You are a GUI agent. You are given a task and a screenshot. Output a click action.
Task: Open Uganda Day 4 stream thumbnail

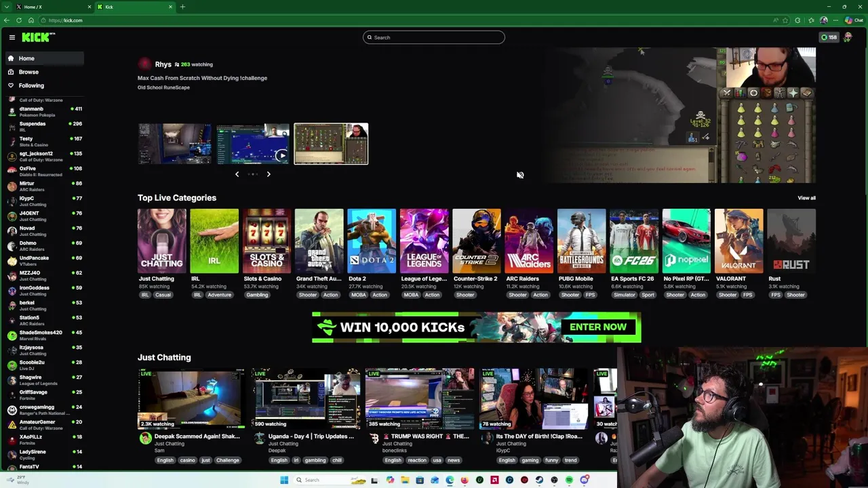(x=306, y=399)
